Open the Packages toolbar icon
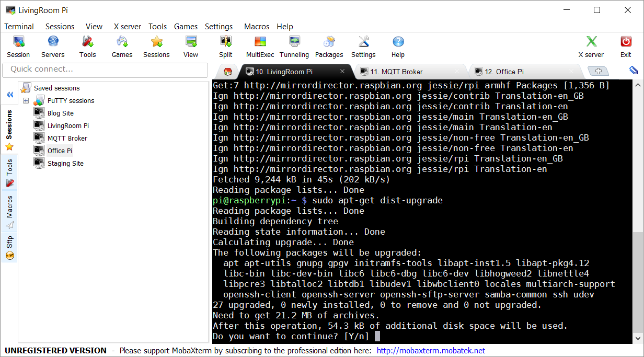This screenshot has width=644, height=357. [x=329, y=47]
